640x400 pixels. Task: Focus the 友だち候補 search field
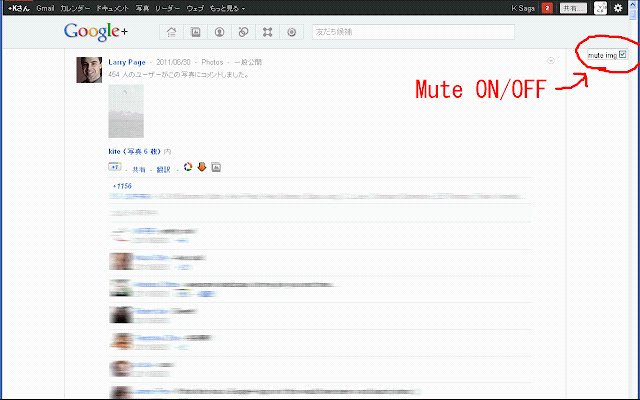pyautogui.click(x=413, y=32)
